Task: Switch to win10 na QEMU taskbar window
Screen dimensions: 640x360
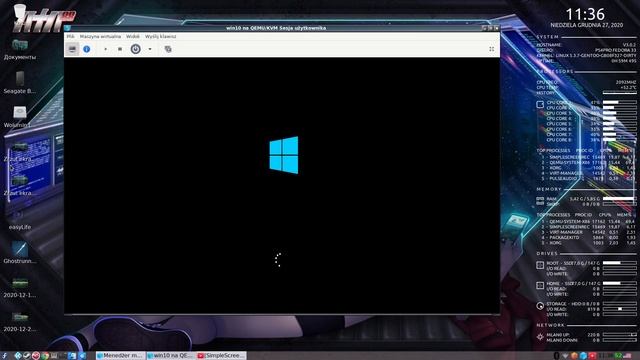Action: coord(171,356)
